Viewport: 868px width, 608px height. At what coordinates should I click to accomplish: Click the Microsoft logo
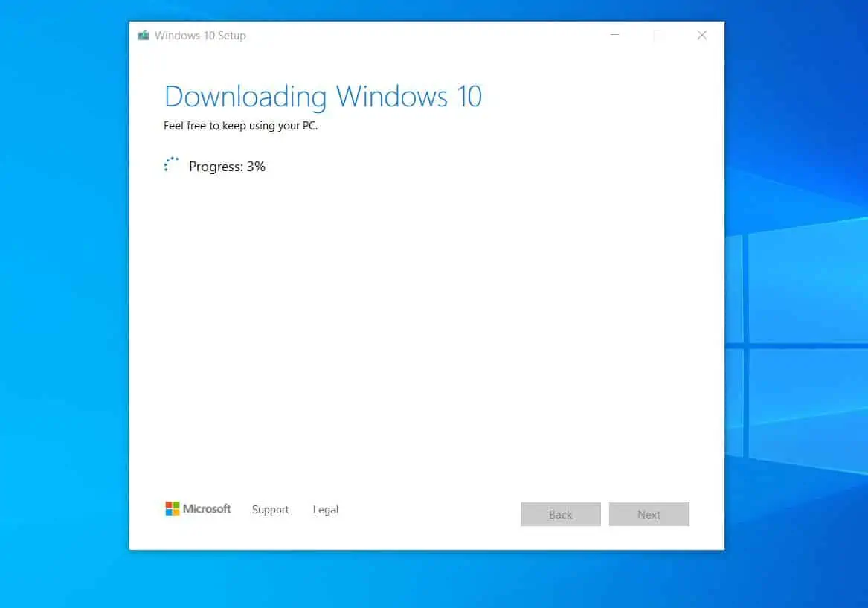[198, 508]
